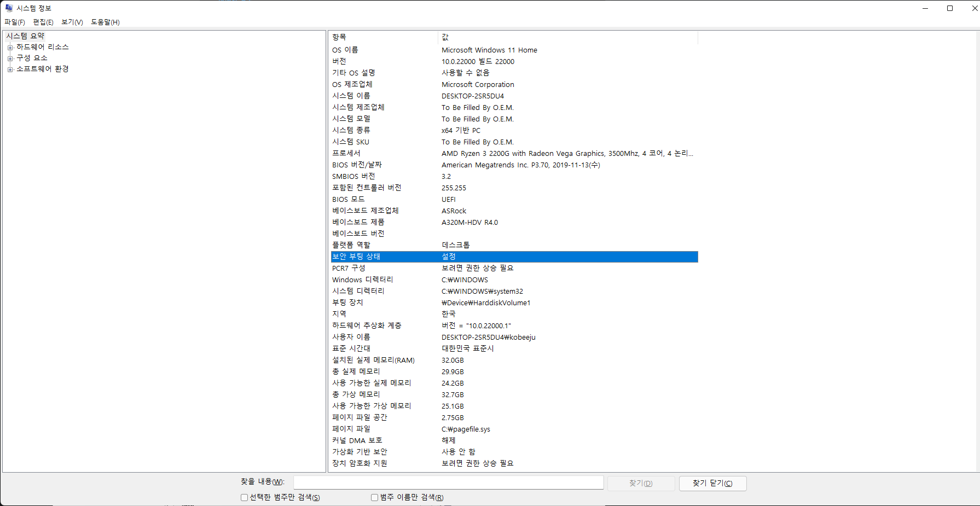Screen dimensions: 980x506
Task: Select the 총 실제 메모리 row
Action: [x=514, y=371]
